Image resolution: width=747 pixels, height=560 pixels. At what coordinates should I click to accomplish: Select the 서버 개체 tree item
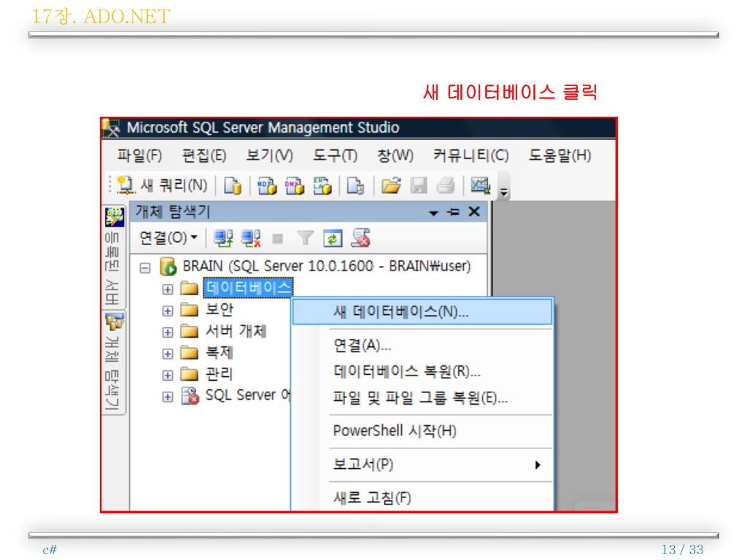click(x=236, y=331)
